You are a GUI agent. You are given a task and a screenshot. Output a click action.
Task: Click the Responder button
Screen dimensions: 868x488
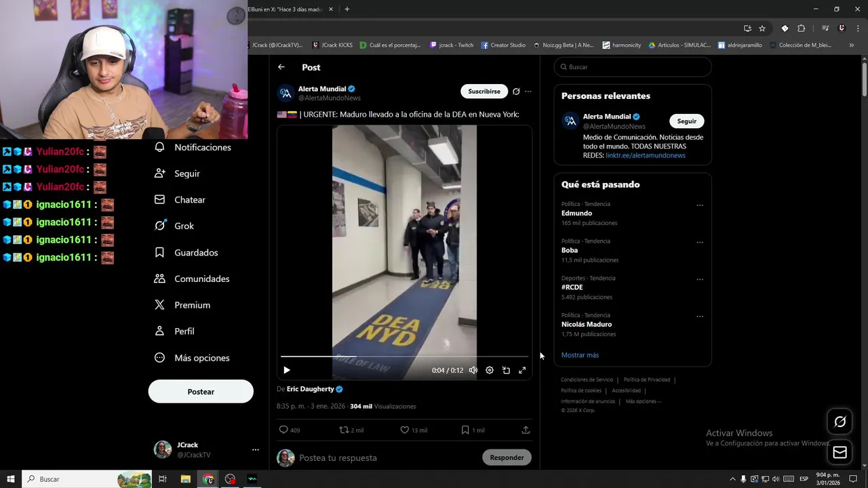pyautogui.click(x=507, y=457)
